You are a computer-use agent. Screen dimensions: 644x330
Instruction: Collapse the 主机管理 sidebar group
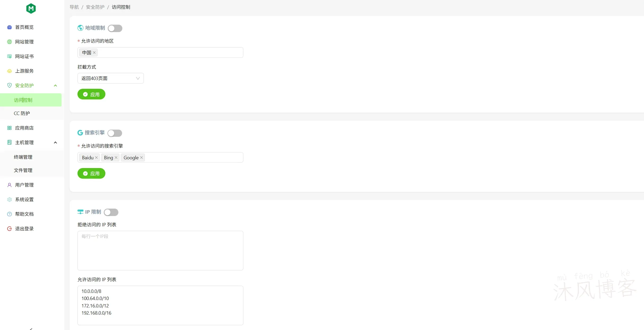[55, 142]
